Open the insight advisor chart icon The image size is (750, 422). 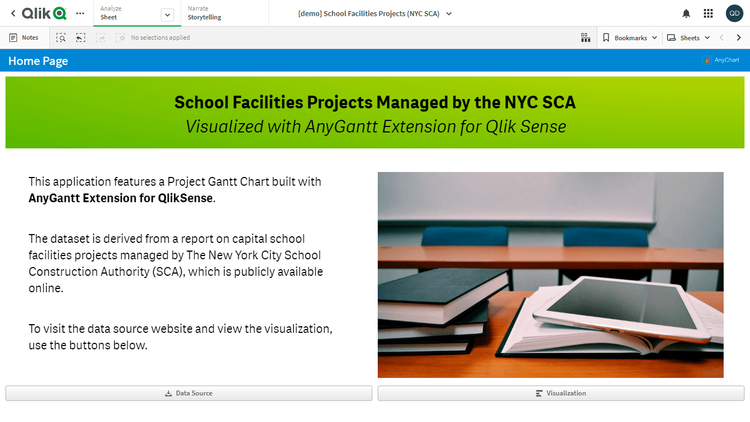[x=585, y=37]
